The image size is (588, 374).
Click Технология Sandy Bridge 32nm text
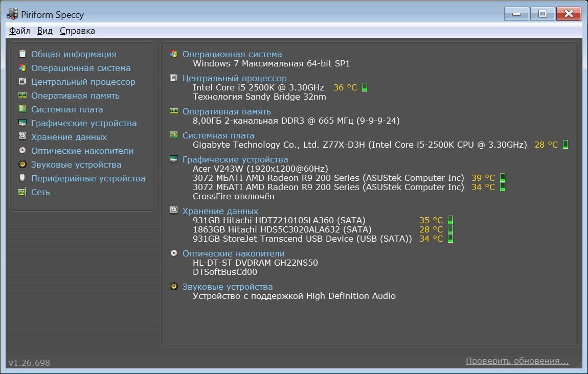coord(260,97)
